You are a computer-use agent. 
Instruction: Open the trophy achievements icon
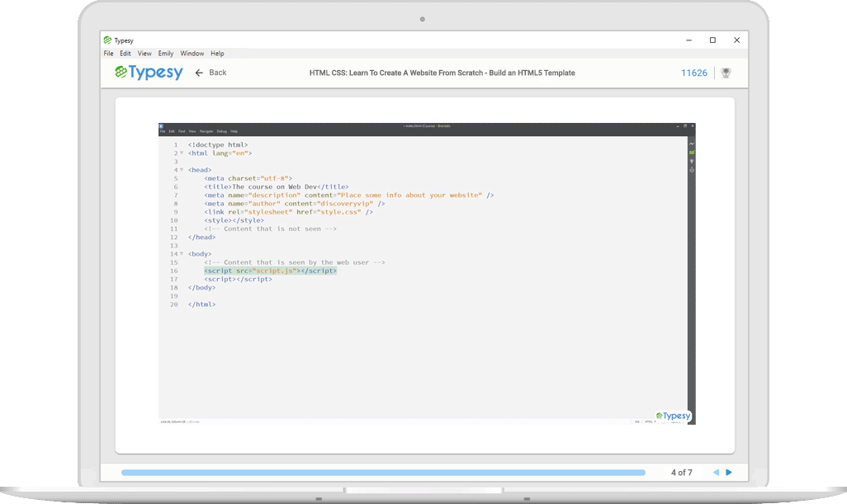726,73
